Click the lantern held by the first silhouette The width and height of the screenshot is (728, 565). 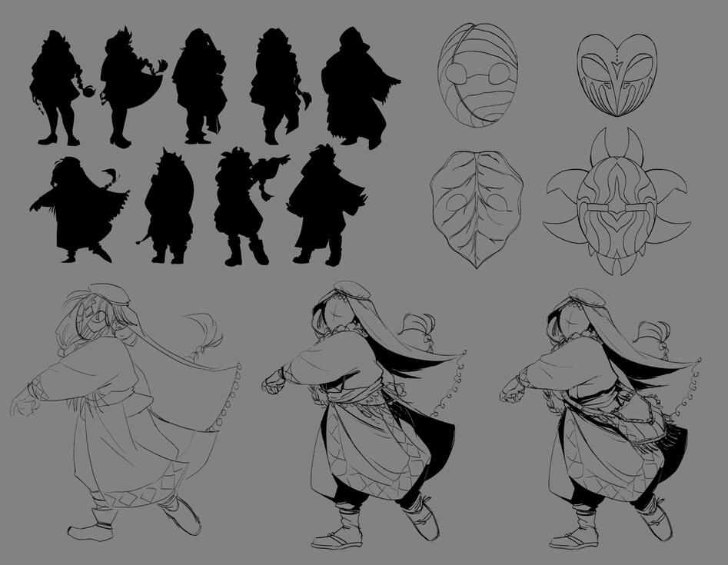point(91,93)
